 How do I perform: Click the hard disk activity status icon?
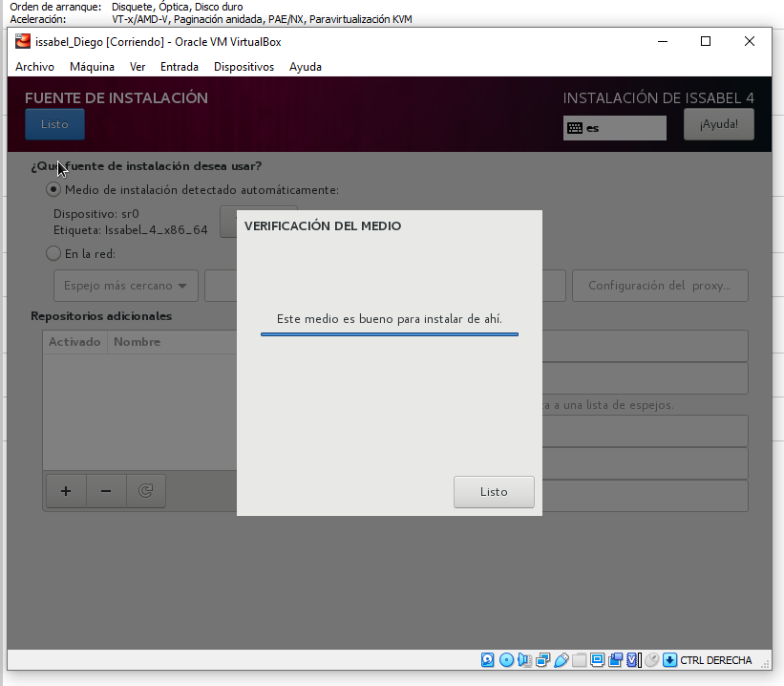[488, 660]
